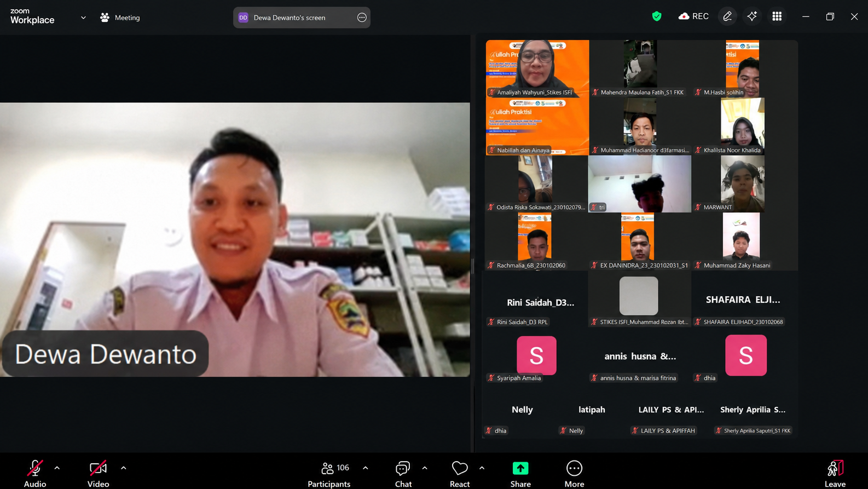Show the green encryption shield info
Screen dimensions: 868x489
pos(657,16)
